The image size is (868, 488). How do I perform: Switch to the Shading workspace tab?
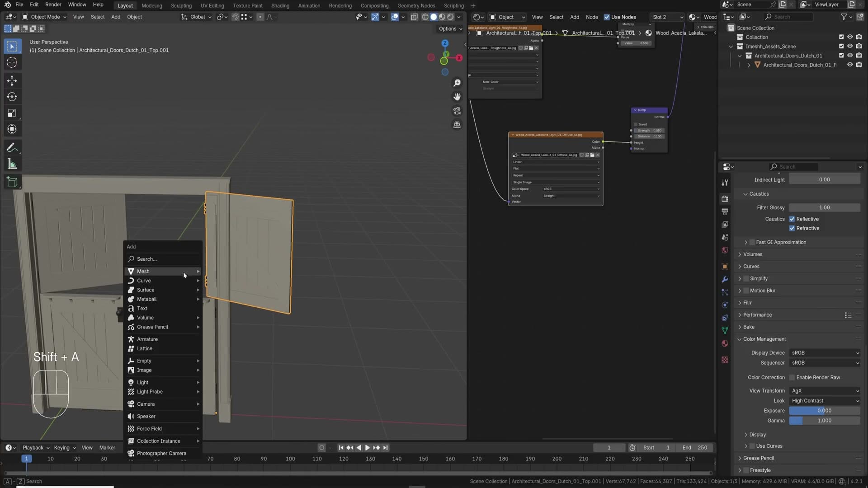point(280,5)
